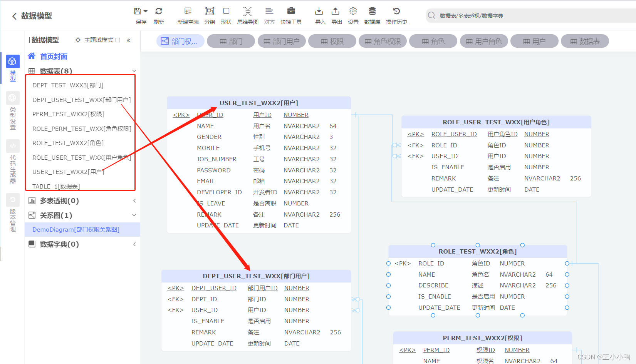Switch to the 部门权... diagram tab

(x=180, y=41)
